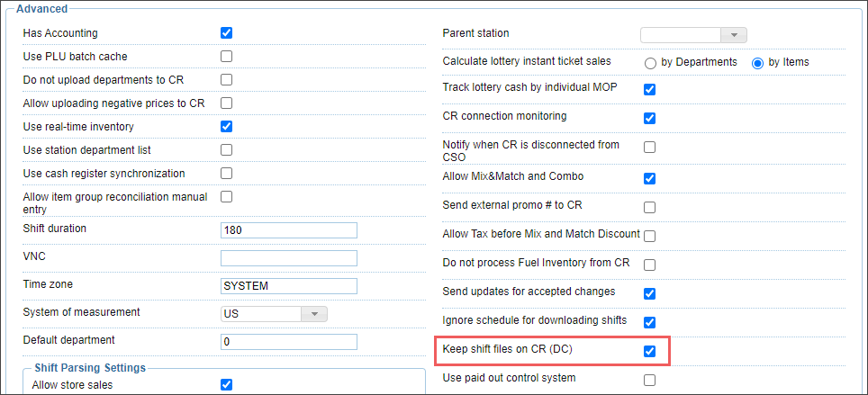This screenshot has height=395, width=868.
Task: Enable Use PLU batch cache
Action: (x=226, y=57)
